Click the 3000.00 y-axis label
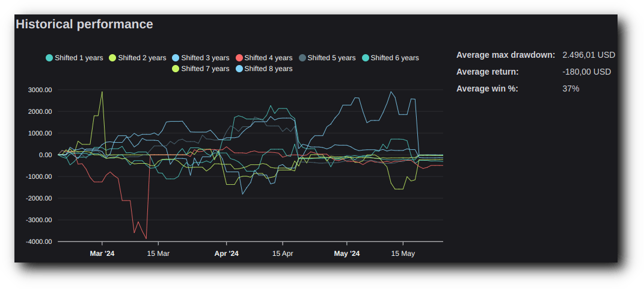 40,90
